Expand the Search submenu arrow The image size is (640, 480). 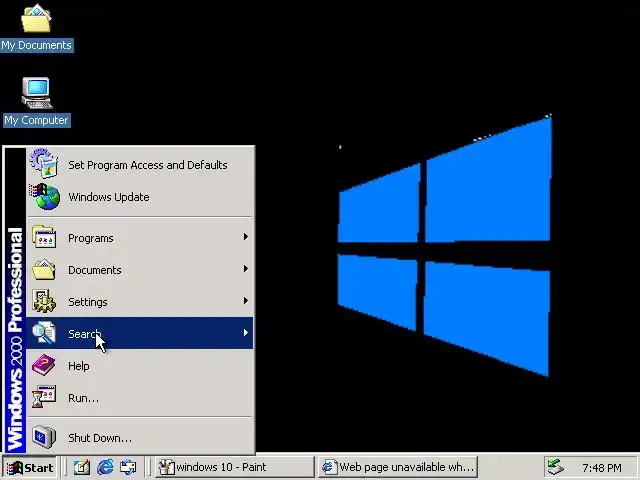(x=246, y=333)
